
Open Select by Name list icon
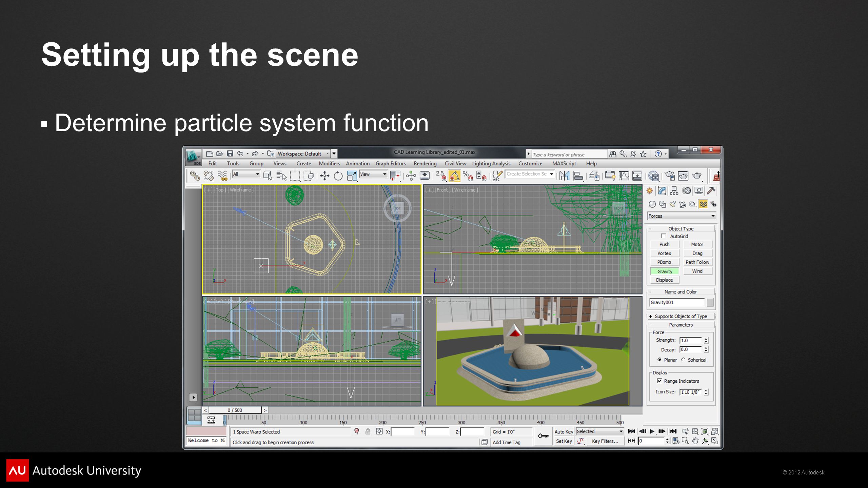click(x=281, y=176)
